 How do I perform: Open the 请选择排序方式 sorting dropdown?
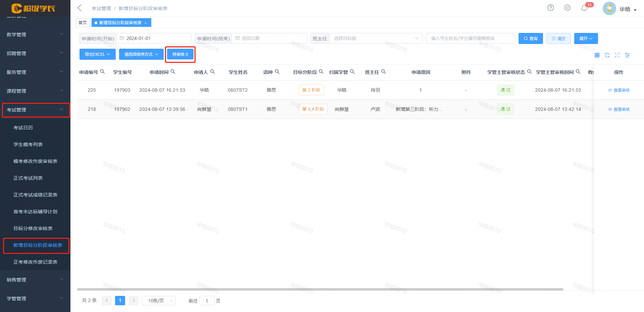click(141, 54)
